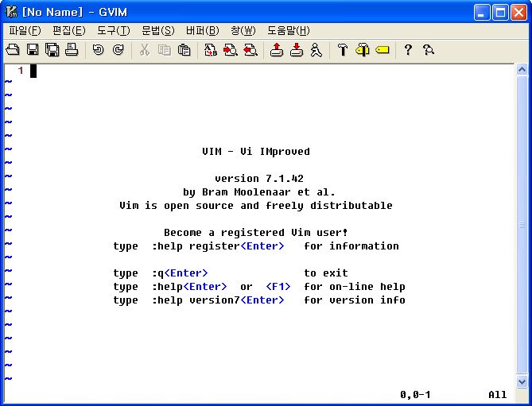
Task: Click the ':q<Enter>' to exit text
Action: coord(180,273)
